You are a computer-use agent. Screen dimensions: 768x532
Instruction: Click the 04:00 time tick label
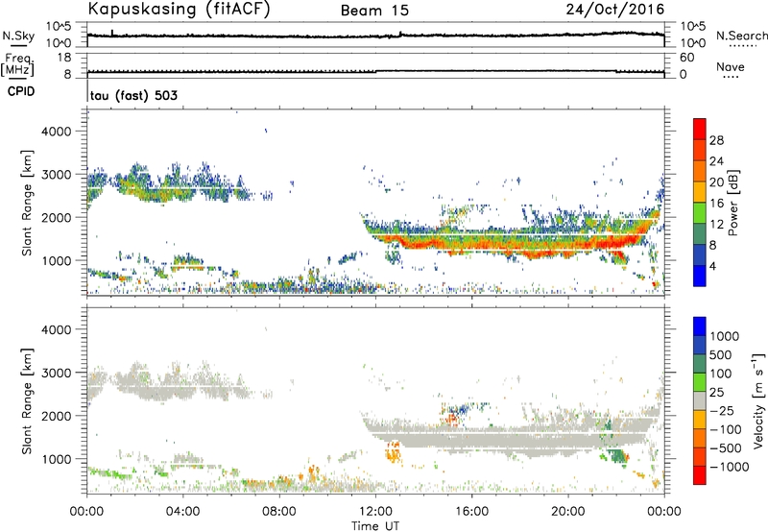[x=183, y=512]
